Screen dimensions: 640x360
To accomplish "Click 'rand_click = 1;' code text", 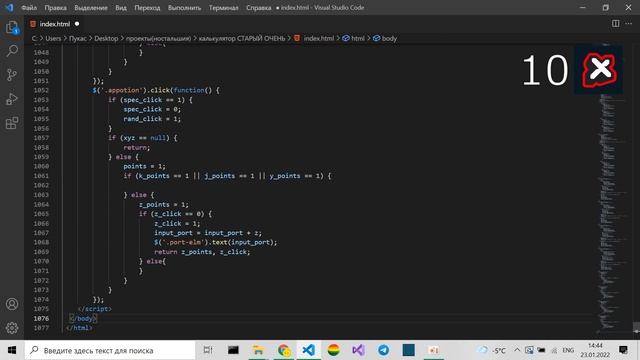I will point(152,119).
